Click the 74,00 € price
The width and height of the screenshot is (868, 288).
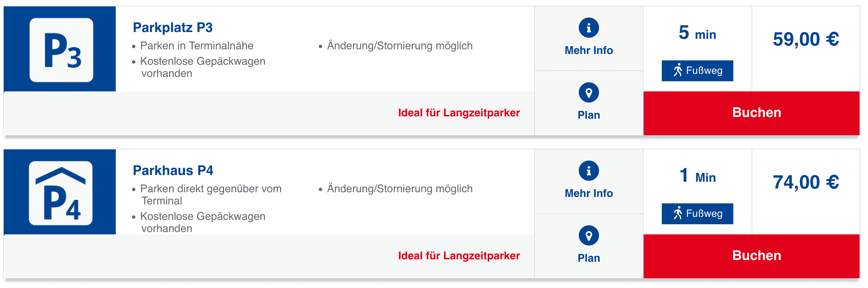806,182
